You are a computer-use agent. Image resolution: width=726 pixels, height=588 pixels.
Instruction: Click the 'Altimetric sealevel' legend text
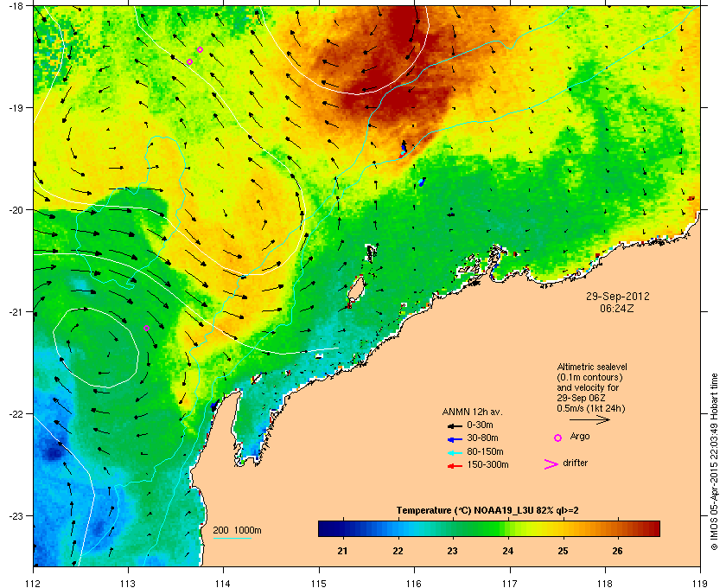coord(592,367)
